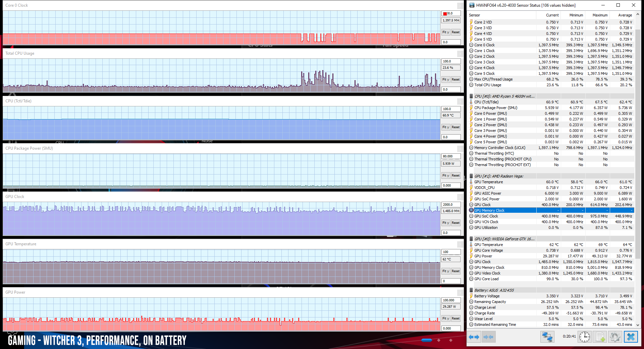Click max field 80.000 of CPU Package Power graph
Screen dimensions: 644x349
coord(451,156)
